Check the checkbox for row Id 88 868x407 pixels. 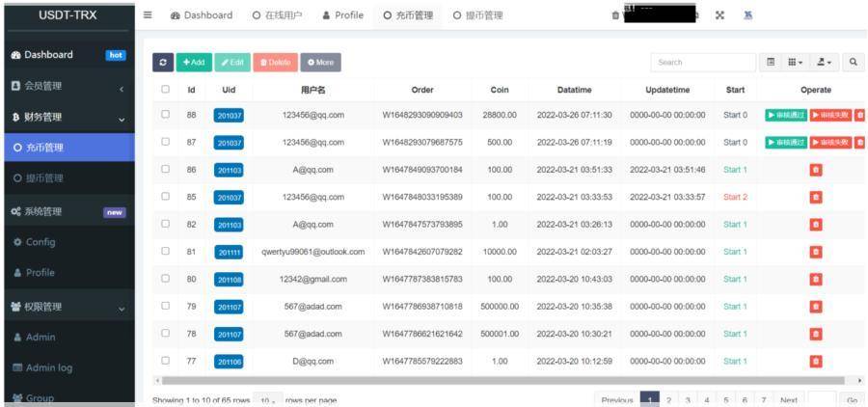click(165, 115)
